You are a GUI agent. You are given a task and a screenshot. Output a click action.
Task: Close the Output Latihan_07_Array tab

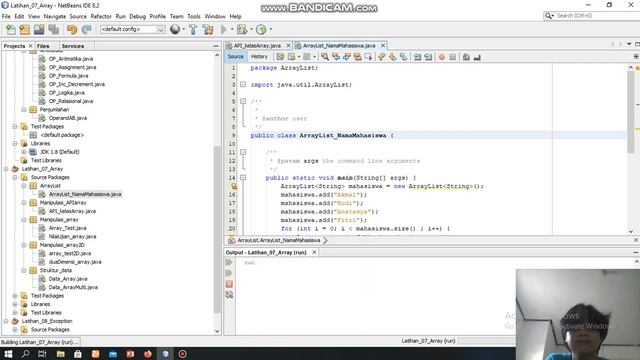pyautogui.click(x=314, y=253)
